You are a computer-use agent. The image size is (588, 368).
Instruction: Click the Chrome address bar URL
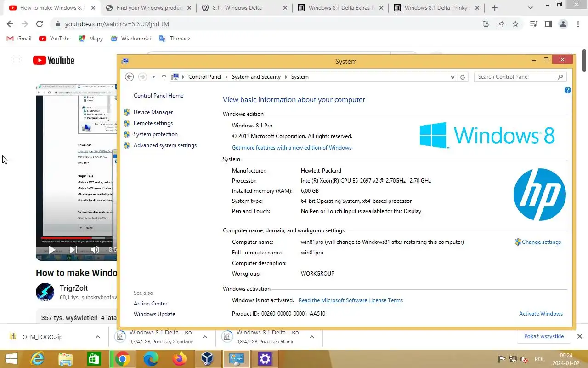[117, 24]
